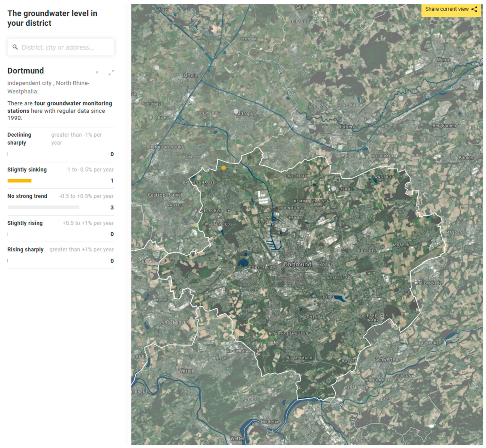The image size is (486, 448).
Task: Select gray marker near Dortmund harbor basins
Action: (284, 230)
